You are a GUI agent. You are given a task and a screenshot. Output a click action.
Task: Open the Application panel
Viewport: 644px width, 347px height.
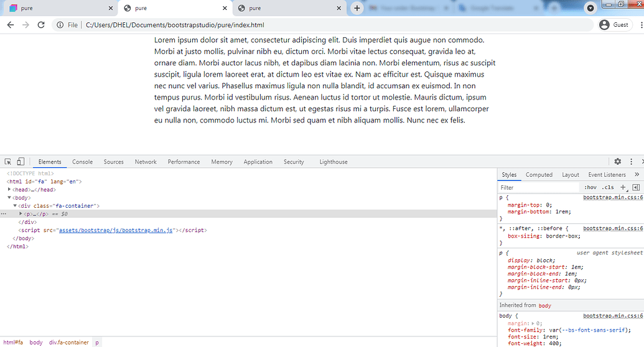(258, 162)
